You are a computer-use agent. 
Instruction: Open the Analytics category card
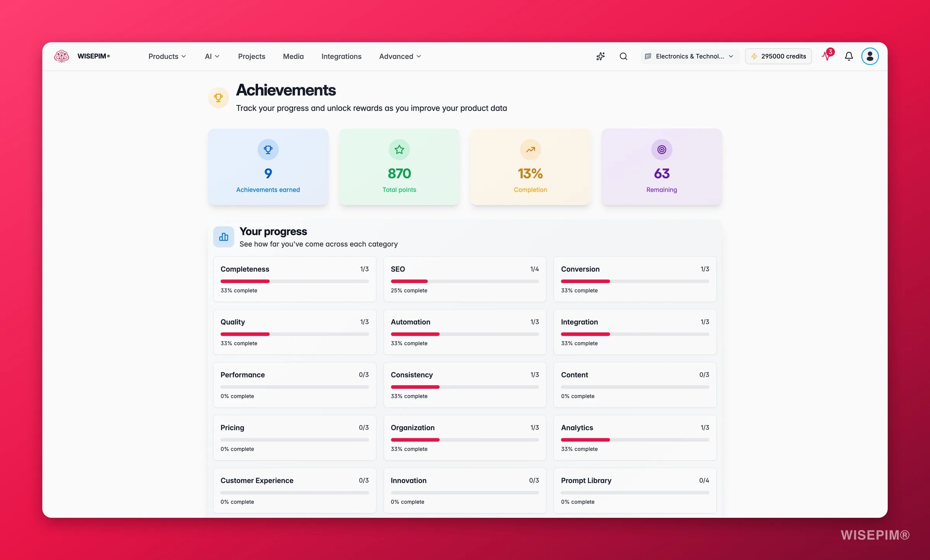click(635, 438)
